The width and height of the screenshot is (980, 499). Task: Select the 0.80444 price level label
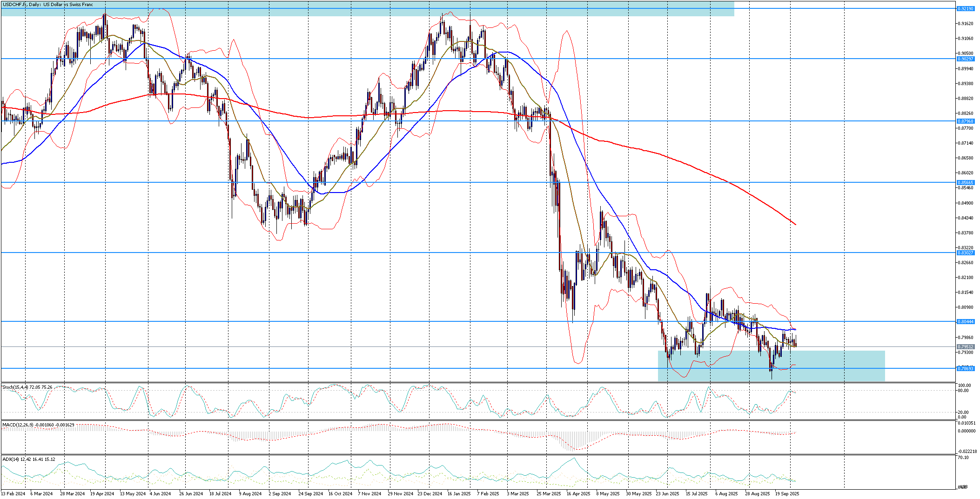click(965, 322)
